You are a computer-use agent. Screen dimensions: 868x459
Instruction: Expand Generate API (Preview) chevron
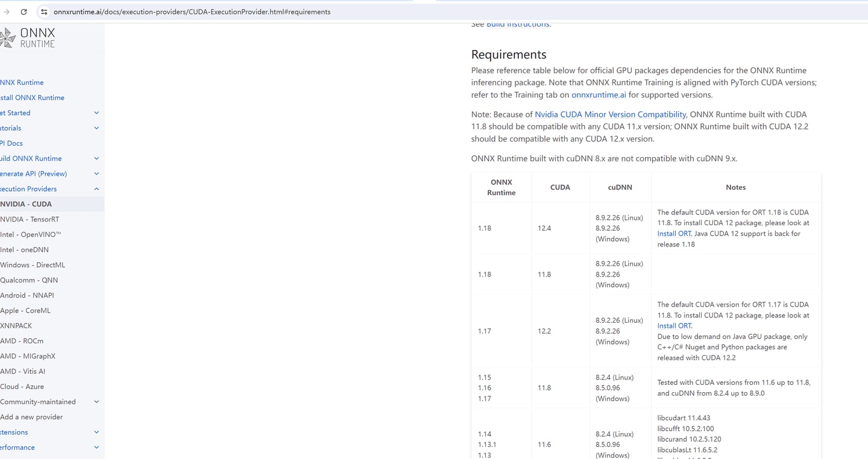point(96,173)
